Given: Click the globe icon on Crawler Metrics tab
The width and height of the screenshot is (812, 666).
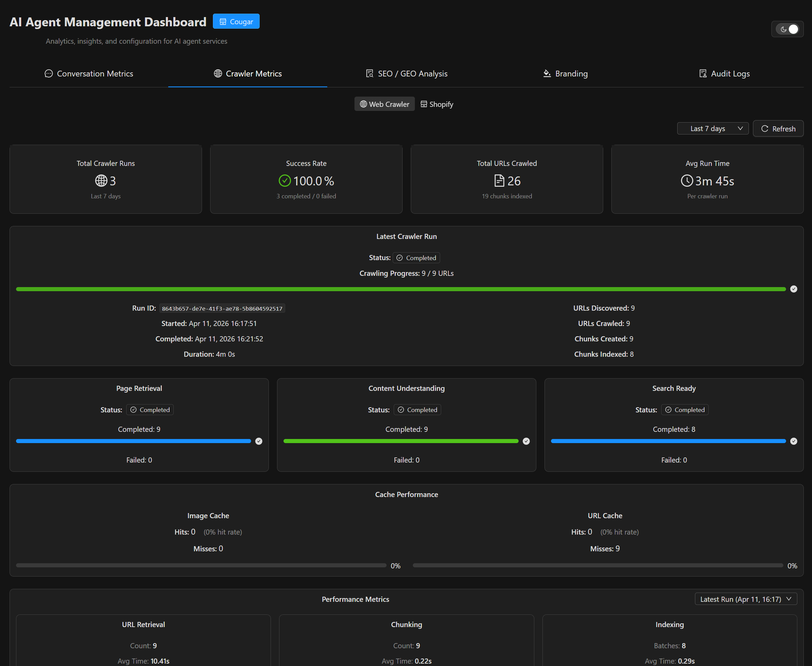Looking at the screenshot, I should click(218, 74).
